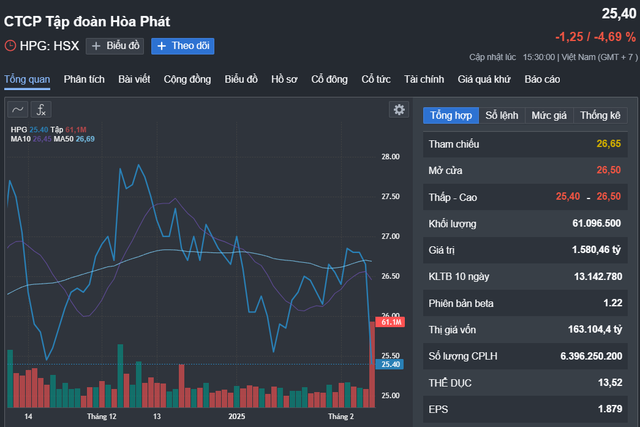The image size is (640, 427).
Task: Click the Biểu đồ add-chart button
Action: pos(116,45)
